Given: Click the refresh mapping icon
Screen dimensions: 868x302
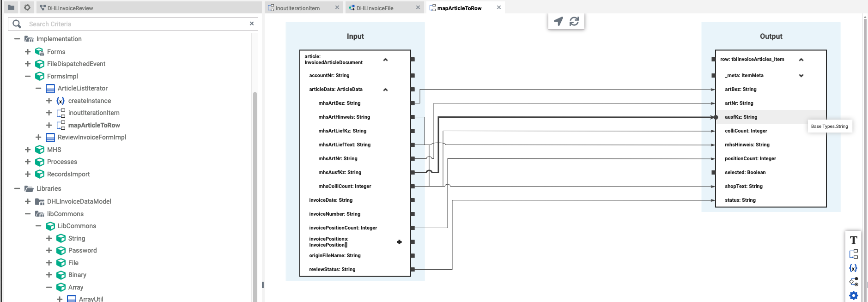Looking at the screenshot, I should (x=574, y=21).
